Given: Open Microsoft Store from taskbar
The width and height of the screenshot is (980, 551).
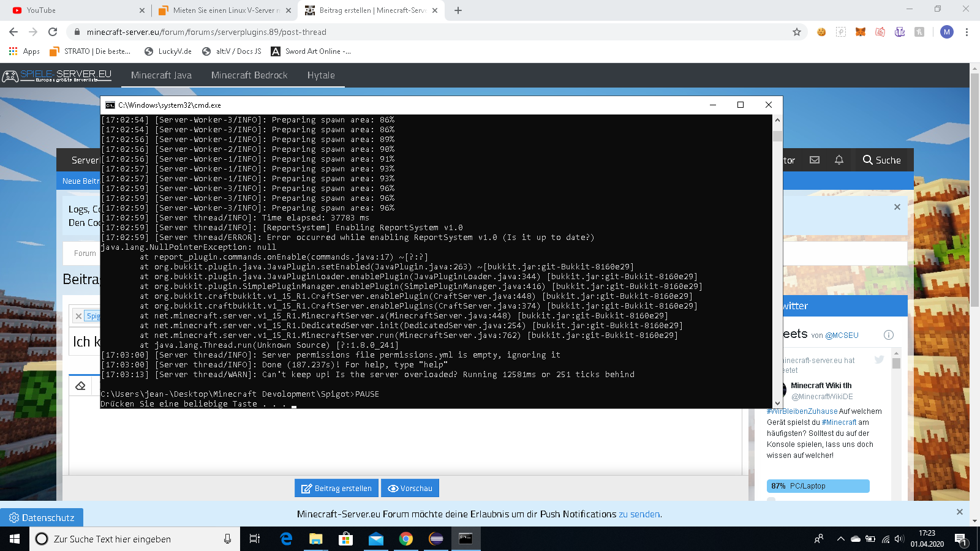Looking at the screenshot, I should pyautogui.click(x=346, y=539).
